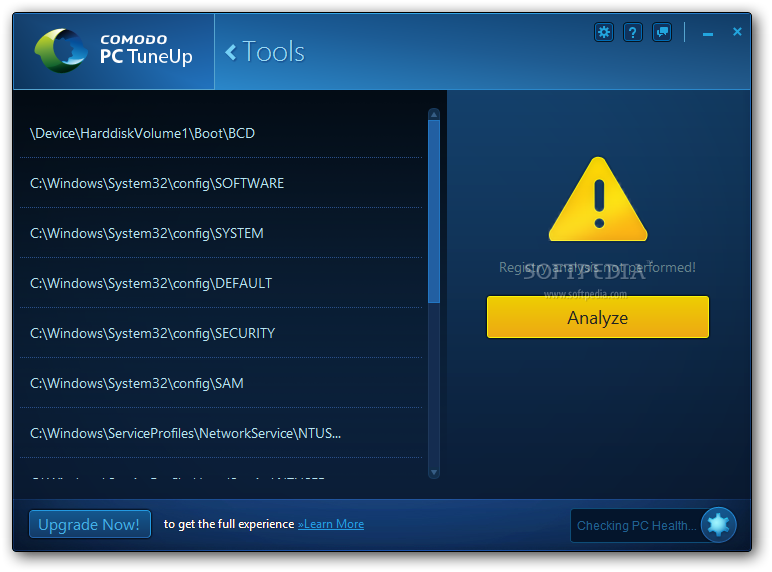Image resolution: width=772 pixels, height=572 pixels.
Task: Click the Comodo PC TuneUp logo
Action: (x=113, y=51)
